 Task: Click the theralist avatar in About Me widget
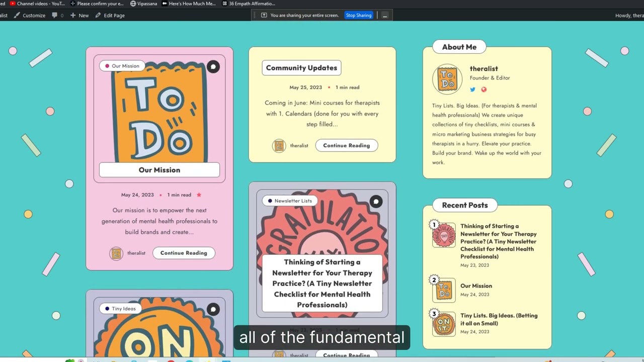pyautogui.click(x=447, y=79)
